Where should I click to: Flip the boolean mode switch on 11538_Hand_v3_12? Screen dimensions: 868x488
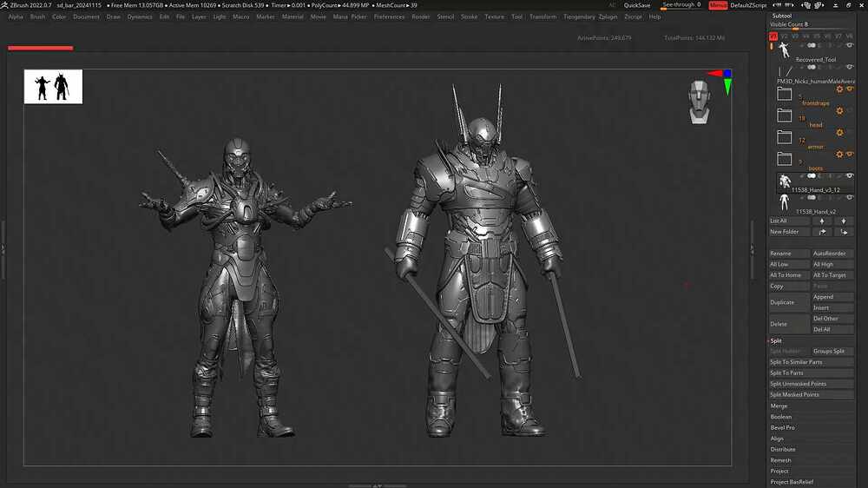[x=812, y=176]
